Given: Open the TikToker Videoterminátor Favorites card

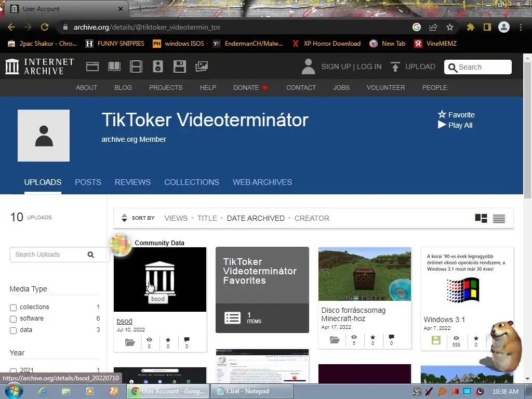Looking at the screenshot, I should (262, 290).
